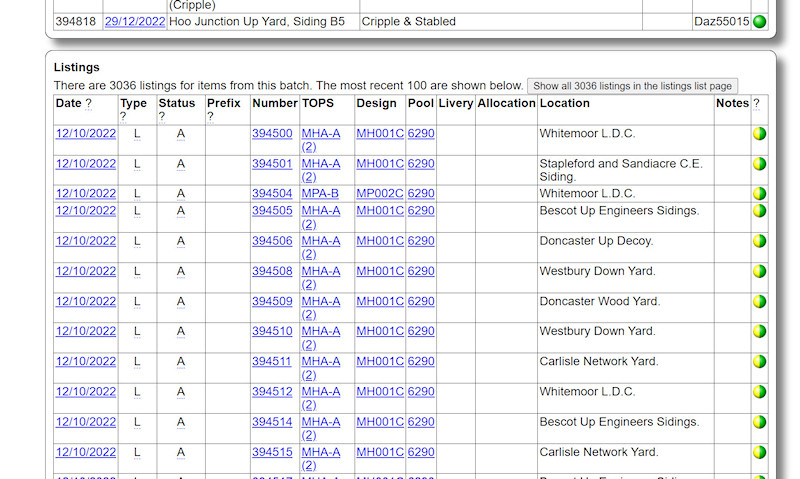Click the help question mark beside Date header

(x=89, y=103)
